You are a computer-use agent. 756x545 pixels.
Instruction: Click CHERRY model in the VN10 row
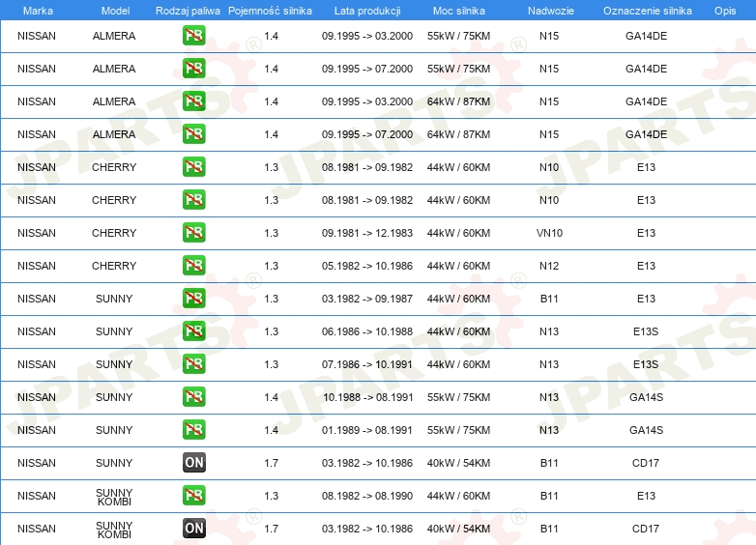point(114,233)
